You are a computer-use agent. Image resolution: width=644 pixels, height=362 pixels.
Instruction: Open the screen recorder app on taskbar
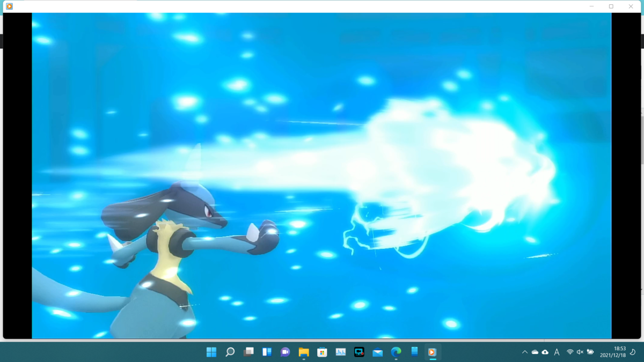359,352
